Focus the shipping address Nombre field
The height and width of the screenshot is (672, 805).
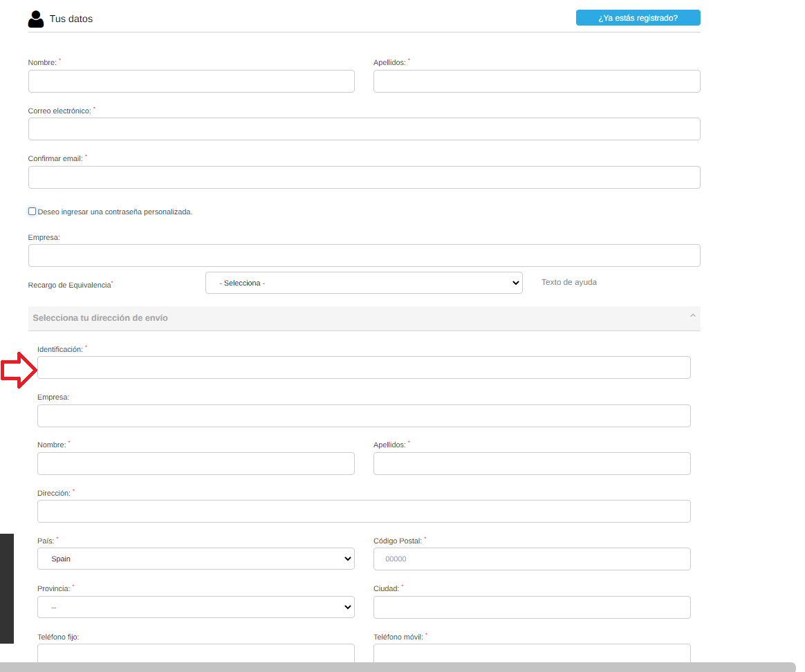(x=196, y=464)
